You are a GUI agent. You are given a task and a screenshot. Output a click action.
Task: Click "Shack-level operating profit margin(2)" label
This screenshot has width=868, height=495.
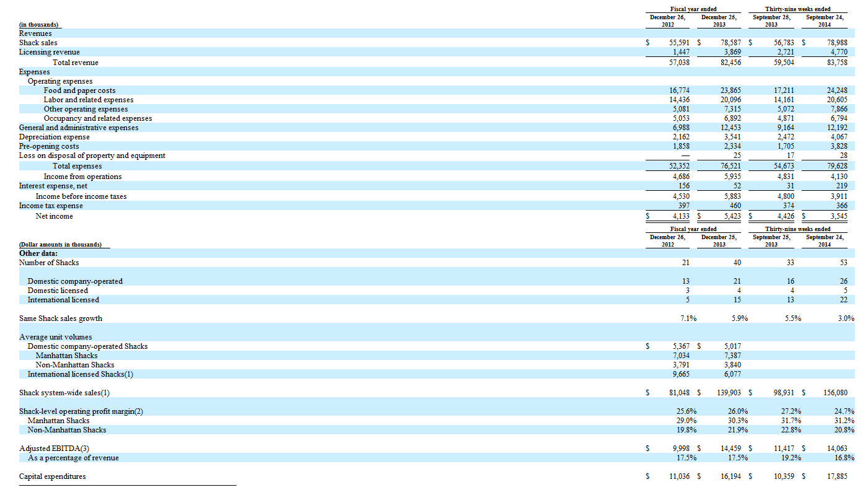pos(81,411)
